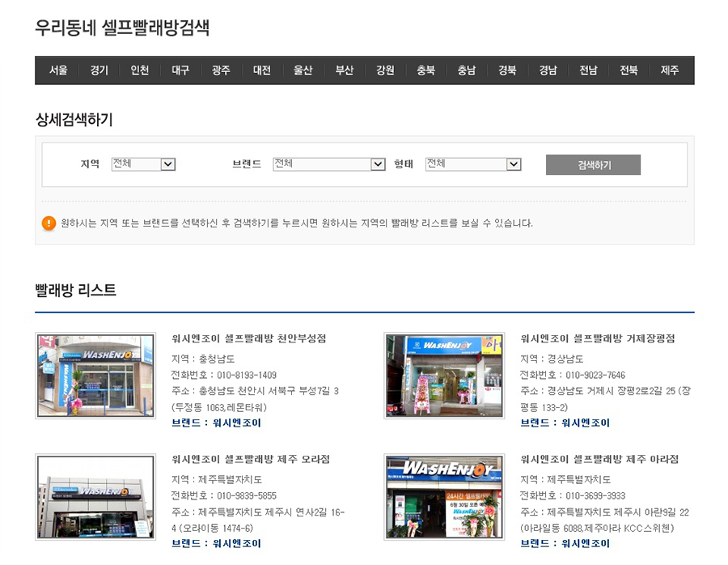The height and width of the screenshot is (565, 728).
Task: Select 경기 in the region menu
Action: pos(99,70)
